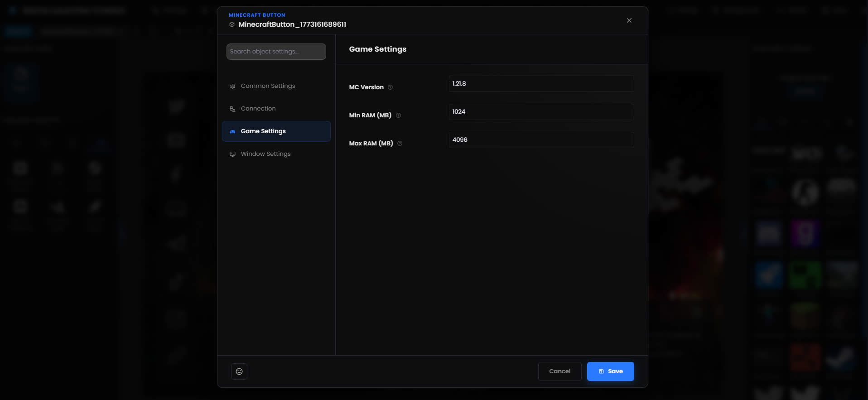Click the help icon next to MC Version

[x=390, y=87]
